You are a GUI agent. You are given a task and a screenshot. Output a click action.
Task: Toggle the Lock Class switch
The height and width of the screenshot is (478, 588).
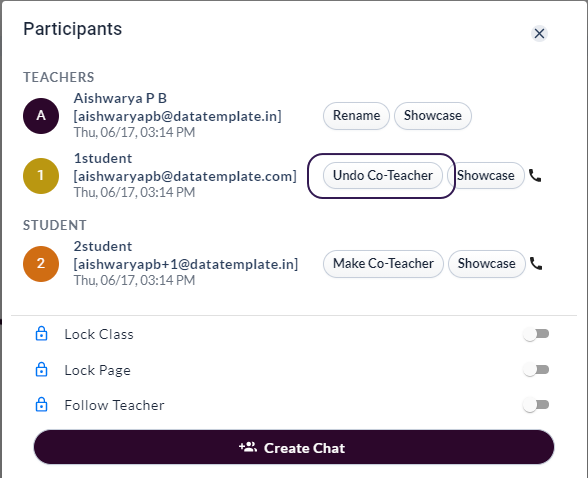[536, 334]
